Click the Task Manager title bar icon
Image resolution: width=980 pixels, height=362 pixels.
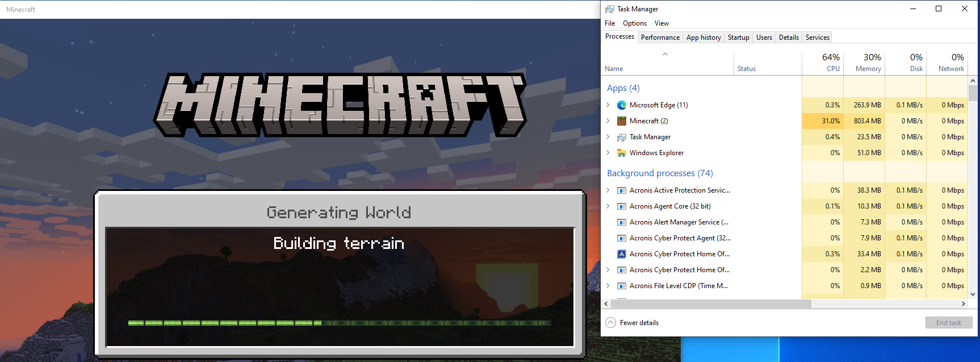(609, 9)
